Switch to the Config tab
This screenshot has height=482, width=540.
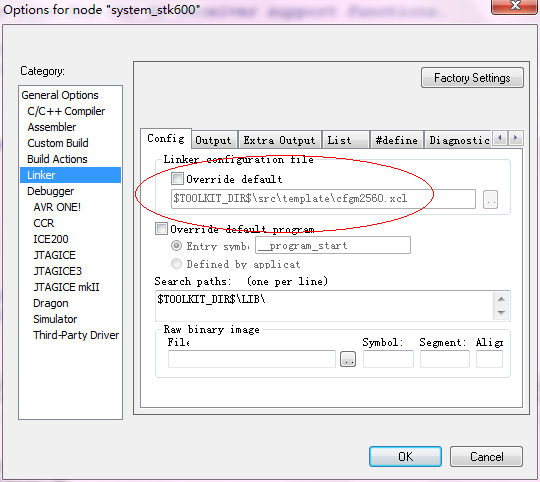[166, 138]
